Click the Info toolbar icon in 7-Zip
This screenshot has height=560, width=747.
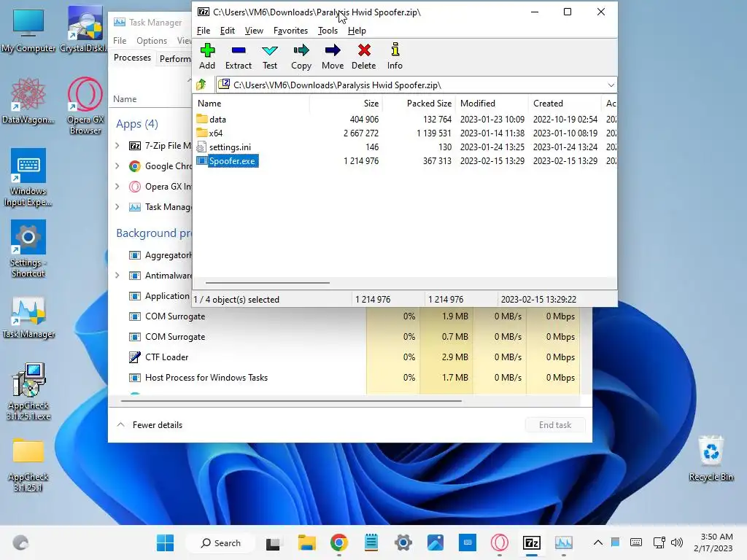tap(395, 56)
